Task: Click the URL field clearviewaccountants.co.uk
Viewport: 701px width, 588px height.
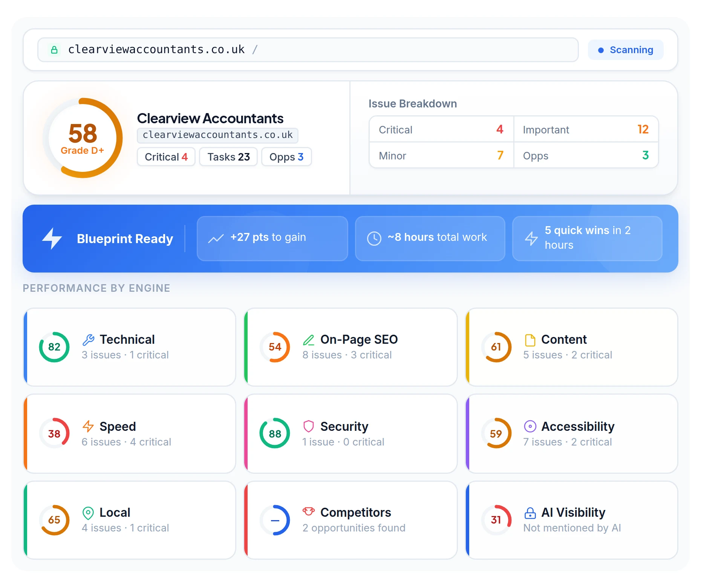Action: [308, 50]
